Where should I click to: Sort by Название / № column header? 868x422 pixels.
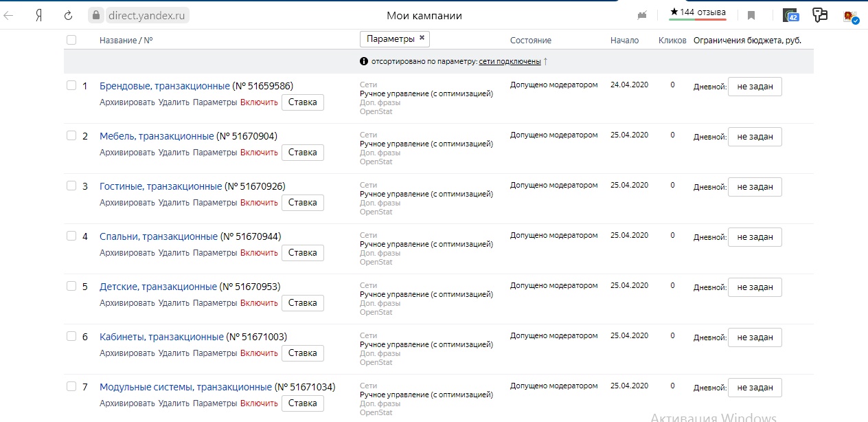(x=126, y=40)
